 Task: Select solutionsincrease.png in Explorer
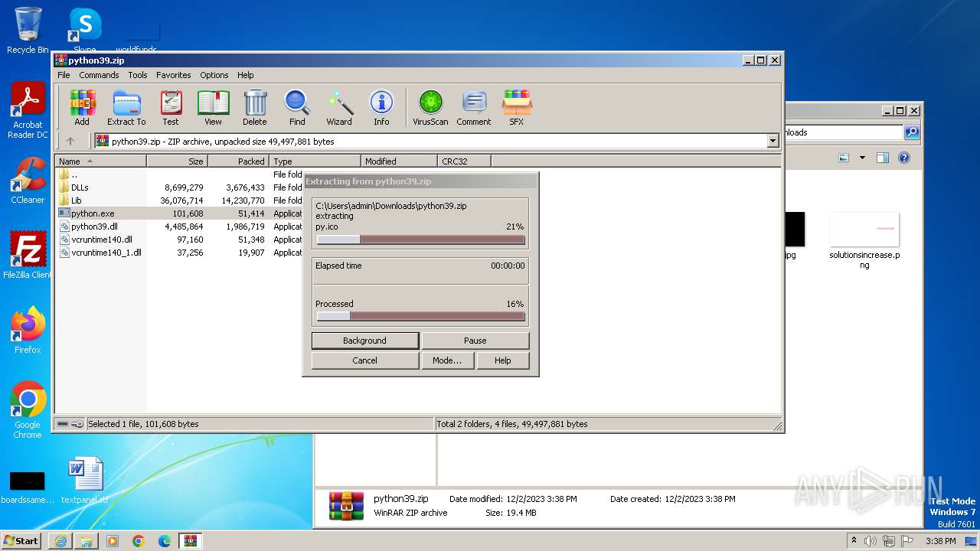pos(864,241)
